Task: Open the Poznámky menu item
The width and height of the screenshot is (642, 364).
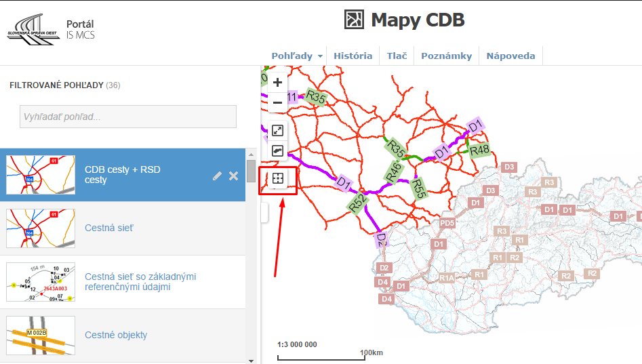Action: (446, 56)
